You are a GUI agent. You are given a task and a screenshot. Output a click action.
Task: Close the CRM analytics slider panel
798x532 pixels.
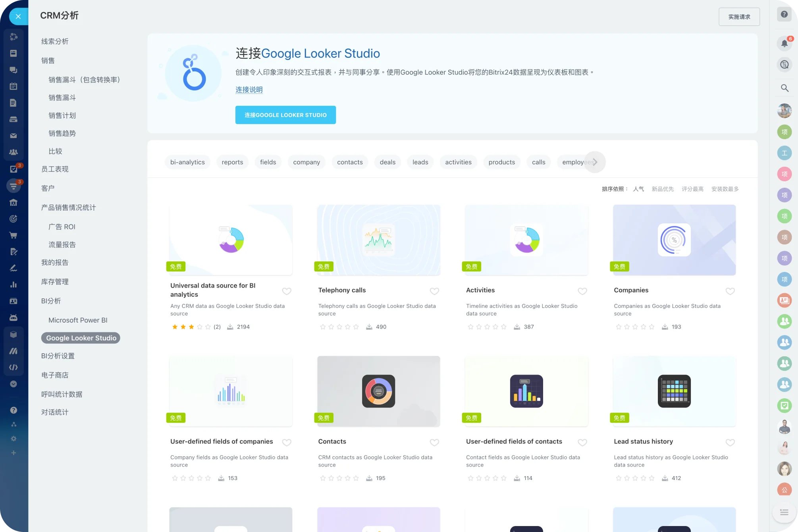[x=18, y=16]
